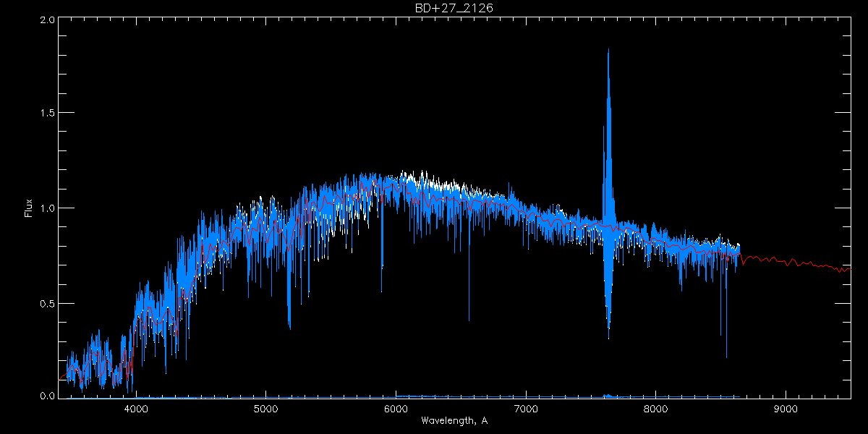
Task: Click the absorption line bottom near 5900 Å
Action: (x=382, y=290)
